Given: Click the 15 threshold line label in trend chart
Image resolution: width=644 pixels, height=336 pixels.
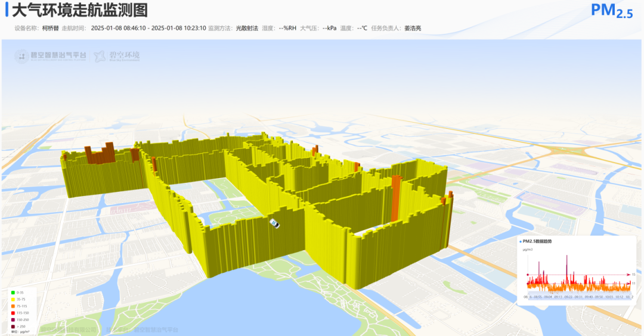Looking at the screenshot, I should (634, 275).
